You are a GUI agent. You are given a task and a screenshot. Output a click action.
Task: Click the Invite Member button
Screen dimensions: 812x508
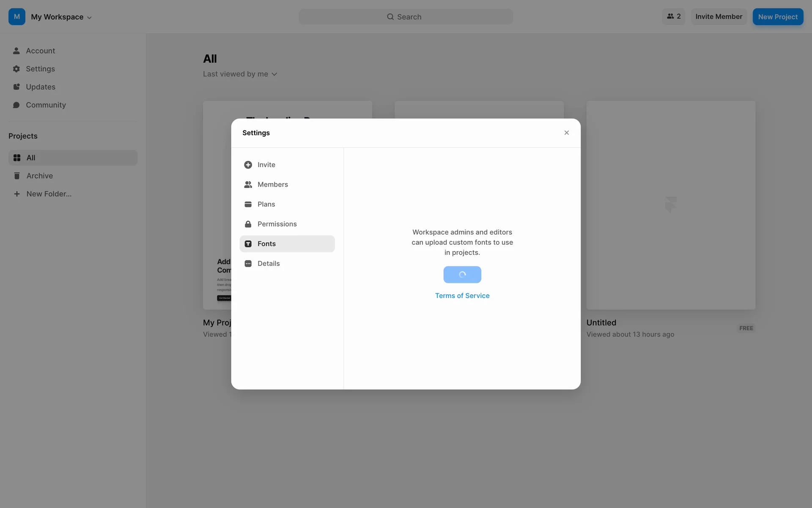(719, 17)
